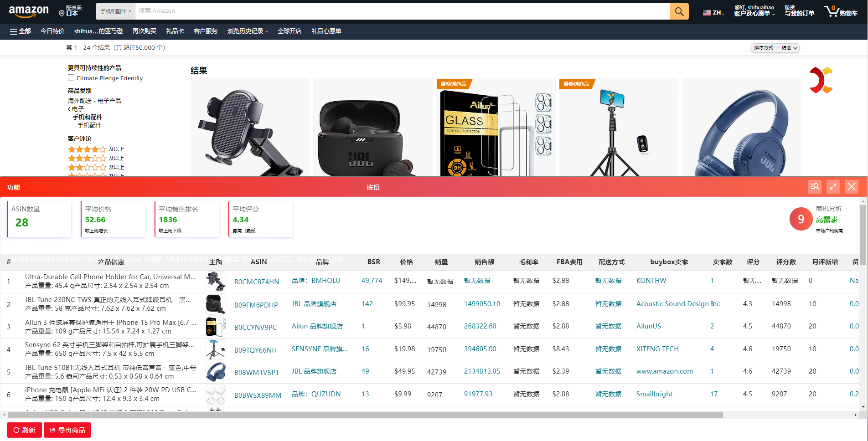This screenshot has width=868, height=441.
Task: Open shihua...的亚马逊 nav item
Action: point(98,31)
